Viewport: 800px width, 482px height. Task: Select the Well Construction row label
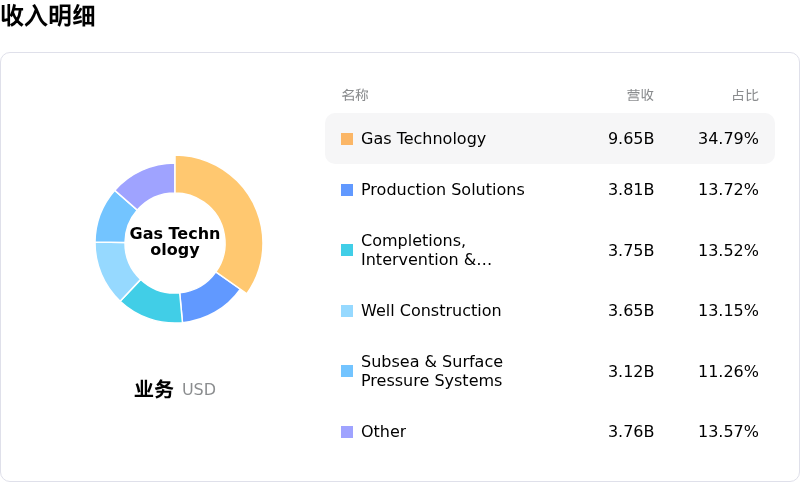tap(431, 311)
